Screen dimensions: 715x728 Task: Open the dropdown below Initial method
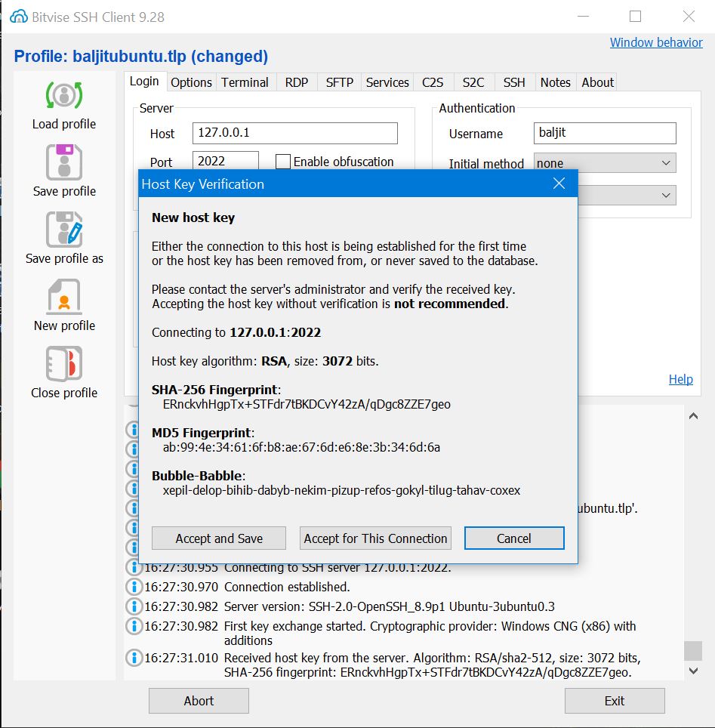pyautogui.click(x=627, y=195)
